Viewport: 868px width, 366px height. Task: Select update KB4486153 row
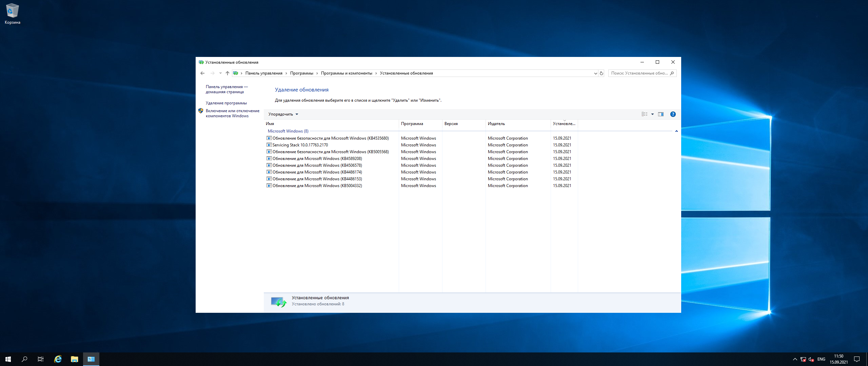coord(421,179)
